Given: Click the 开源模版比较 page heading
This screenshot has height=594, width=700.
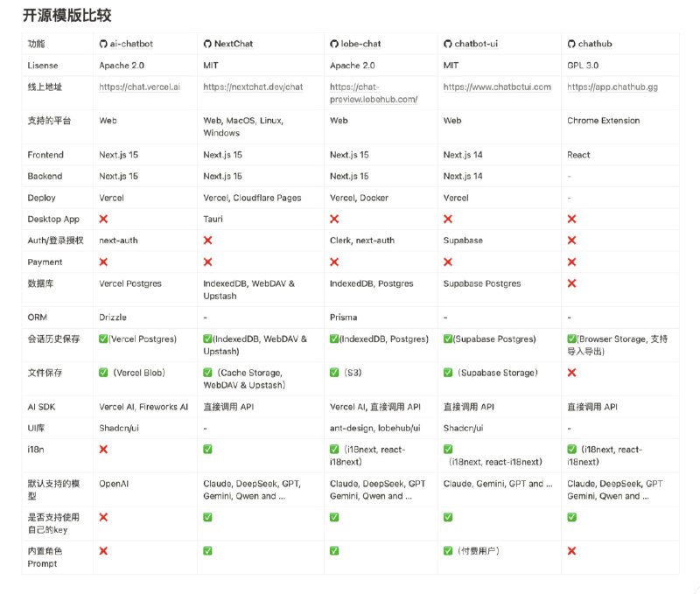Looking at the screenshot, I should pyautogui.click(x=66, y=16).
